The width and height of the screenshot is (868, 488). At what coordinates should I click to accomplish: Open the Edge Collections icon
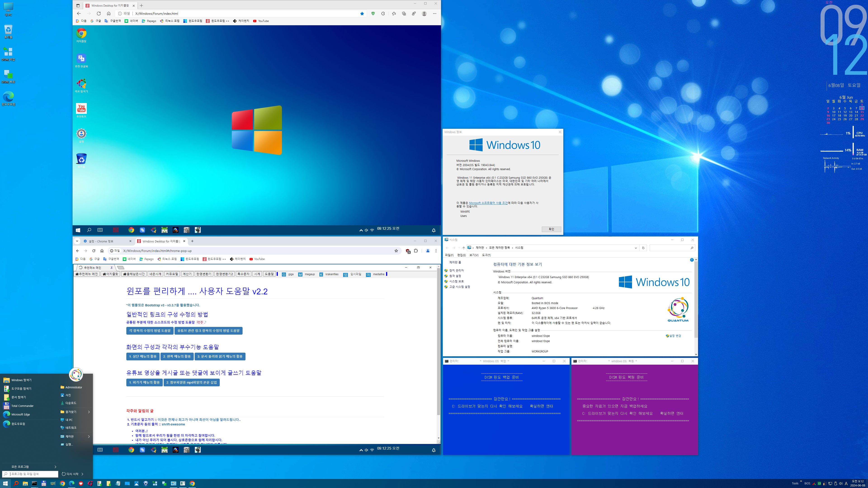(x=404, y=14)
